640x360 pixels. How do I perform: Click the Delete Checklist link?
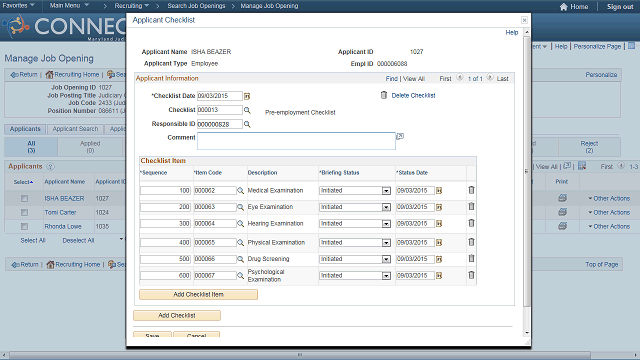(413, 96)
